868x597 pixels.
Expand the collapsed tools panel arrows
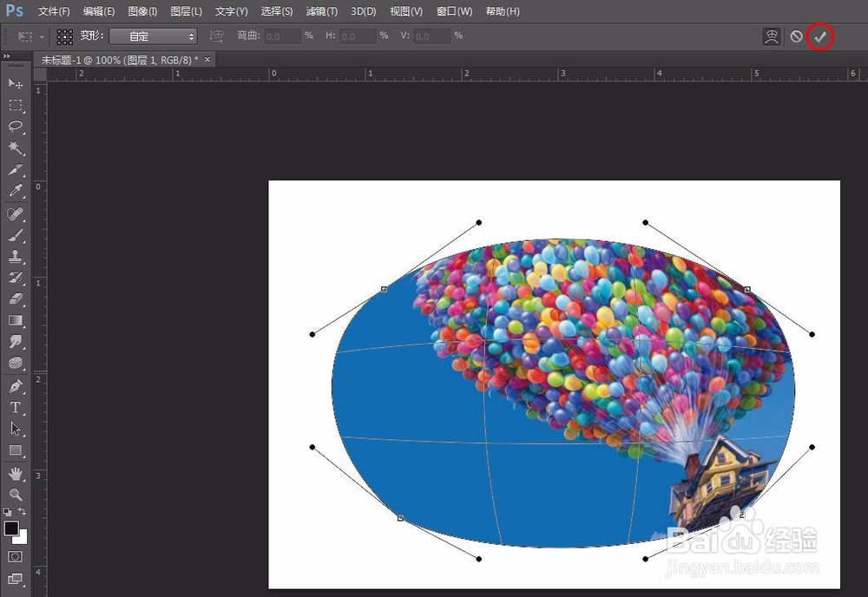(7, 56)
